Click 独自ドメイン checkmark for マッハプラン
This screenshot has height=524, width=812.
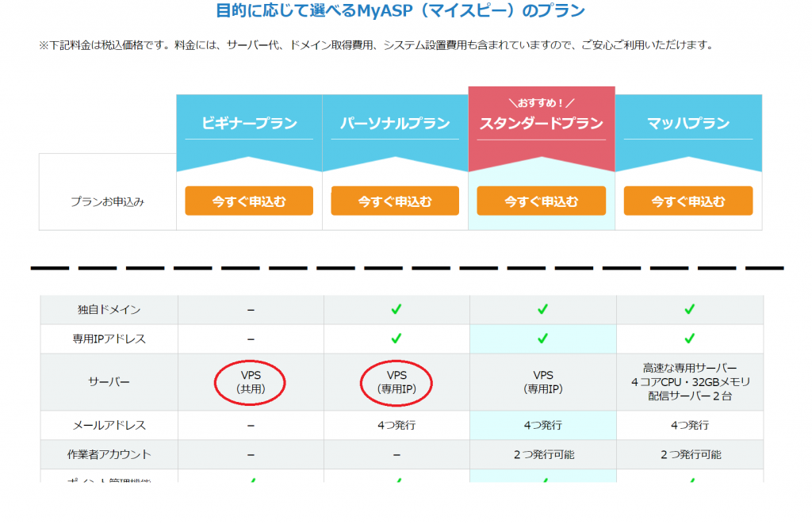point(690,309)
